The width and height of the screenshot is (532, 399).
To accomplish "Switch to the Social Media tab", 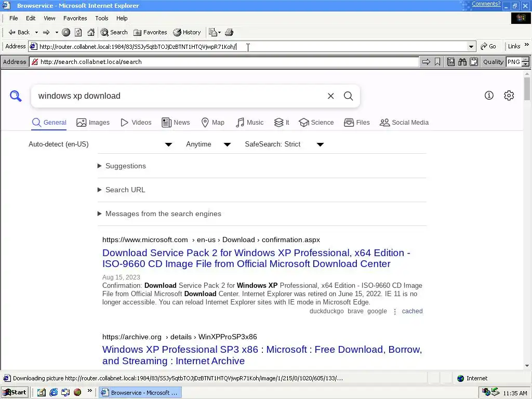I will click(404, 123).
